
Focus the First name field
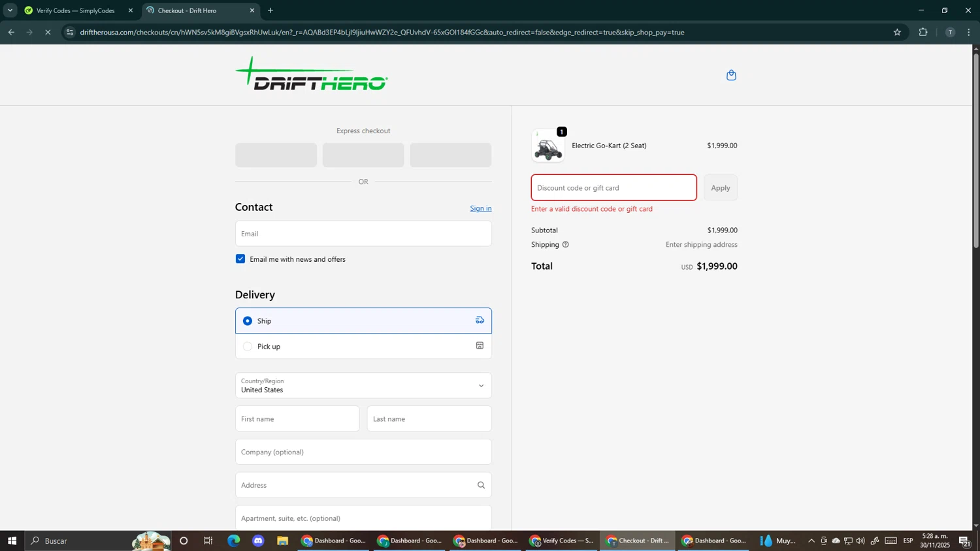pyautogui.click(x=297, y=419)
